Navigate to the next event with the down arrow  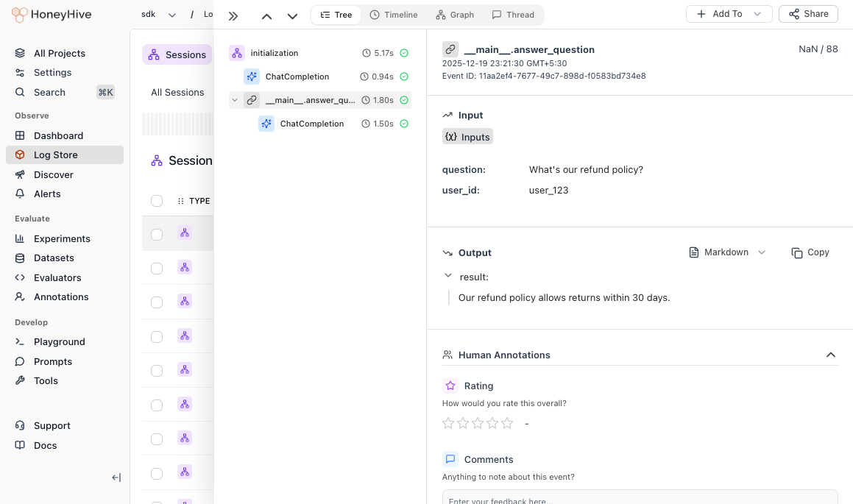click(x=291, y=15)
